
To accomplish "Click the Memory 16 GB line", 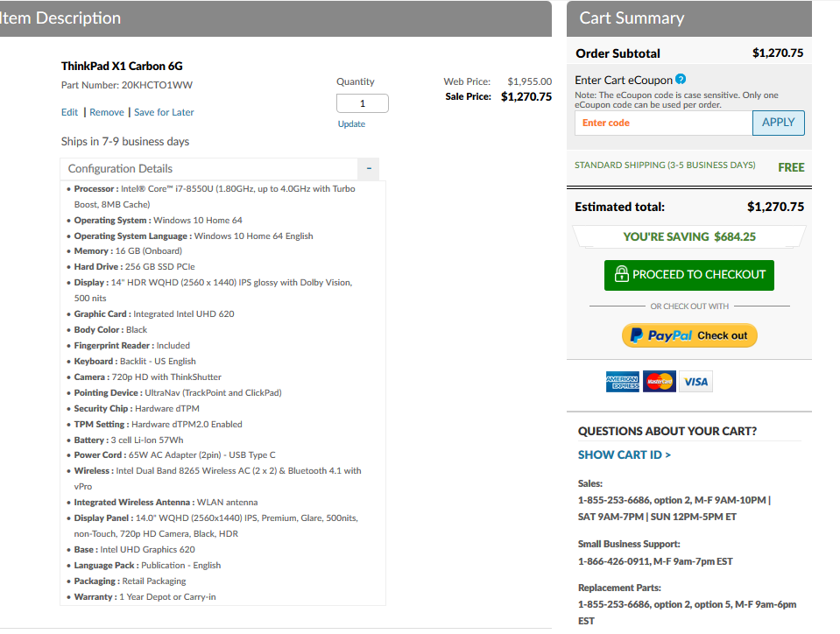I will point(128,251).
